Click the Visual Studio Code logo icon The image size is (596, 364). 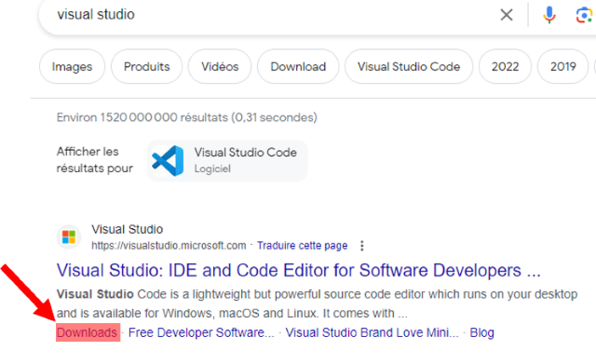168,161
